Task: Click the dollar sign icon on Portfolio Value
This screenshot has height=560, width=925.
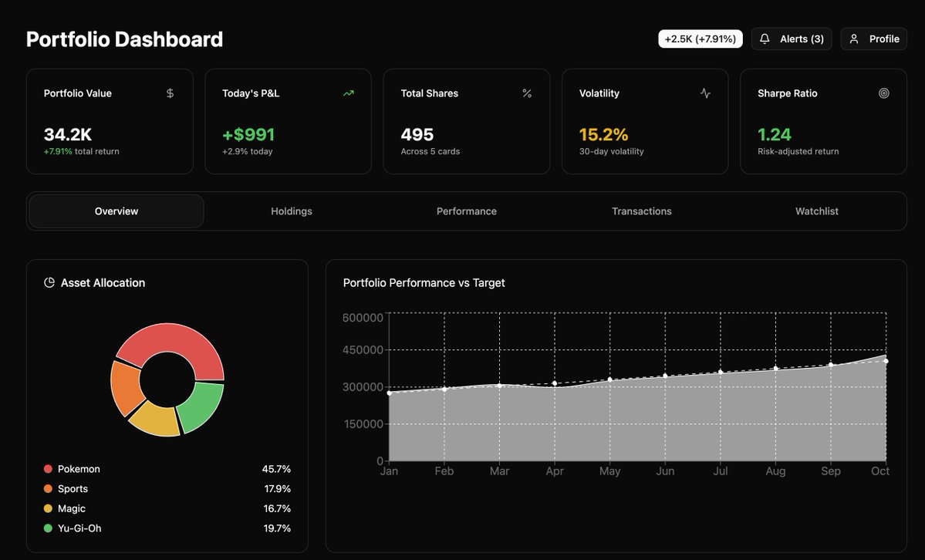Action: 170,93
